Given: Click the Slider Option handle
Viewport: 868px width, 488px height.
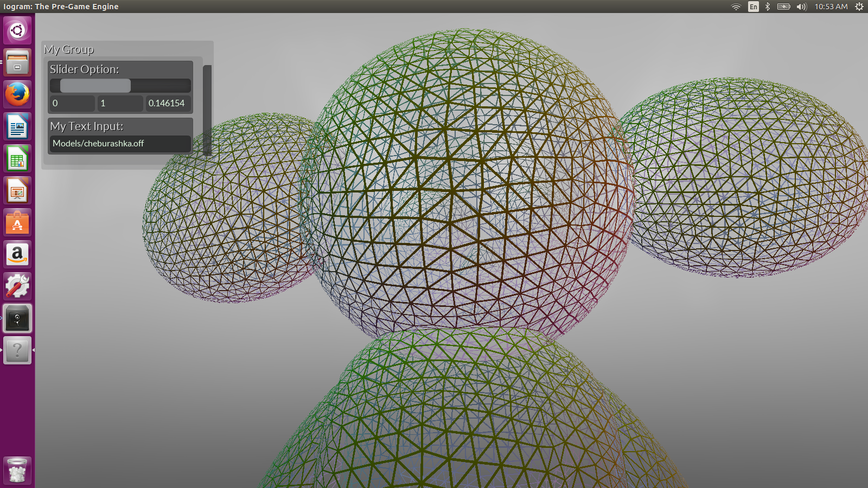Looking at the screenshot, I should [95, 86].
